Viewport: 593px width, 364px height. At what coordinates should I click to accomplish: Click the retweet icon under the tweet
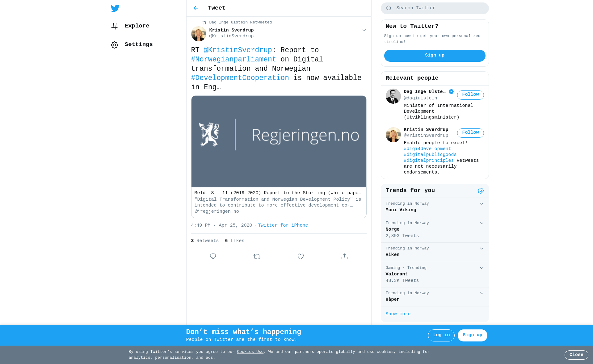pyautogui.click(x=257, y=257)
